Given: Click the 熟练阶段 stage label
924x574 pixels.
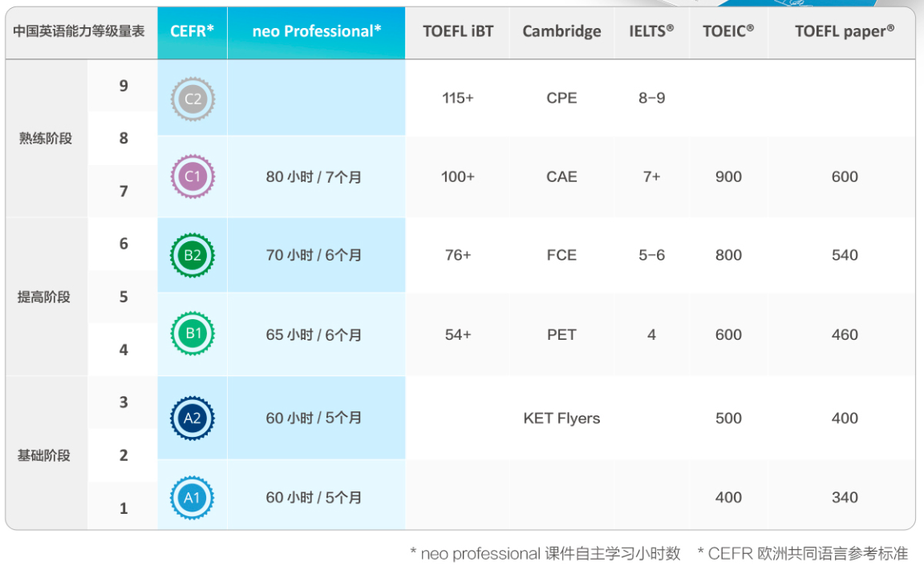Looking at the screenshot, I should [46, 139].
